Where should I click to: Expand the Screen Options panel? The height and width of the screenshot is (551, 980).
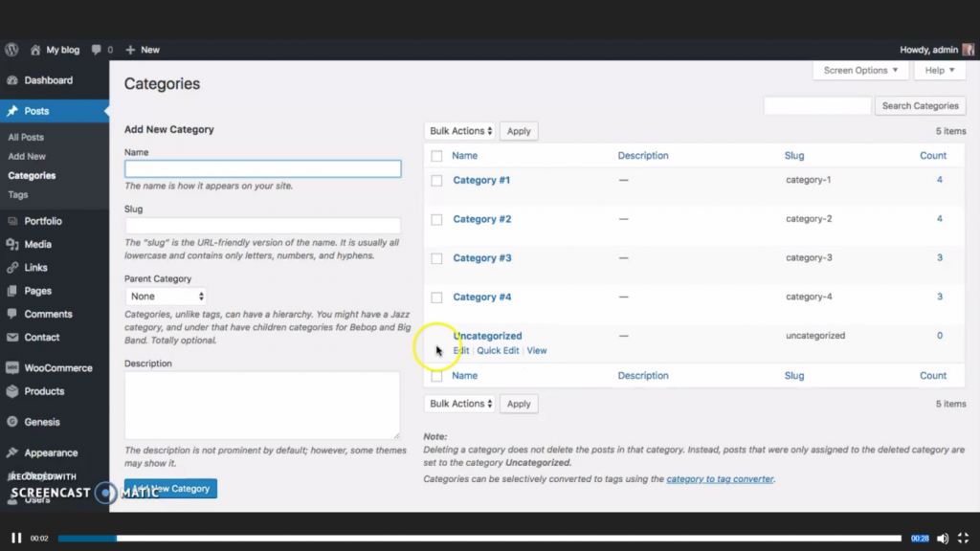(860, 70)
